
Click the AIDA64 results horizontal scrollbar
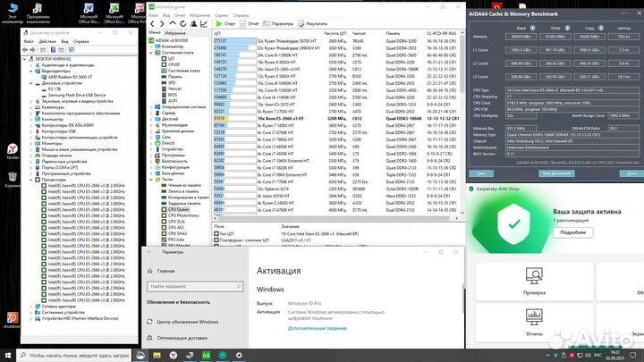coord(335,218)
